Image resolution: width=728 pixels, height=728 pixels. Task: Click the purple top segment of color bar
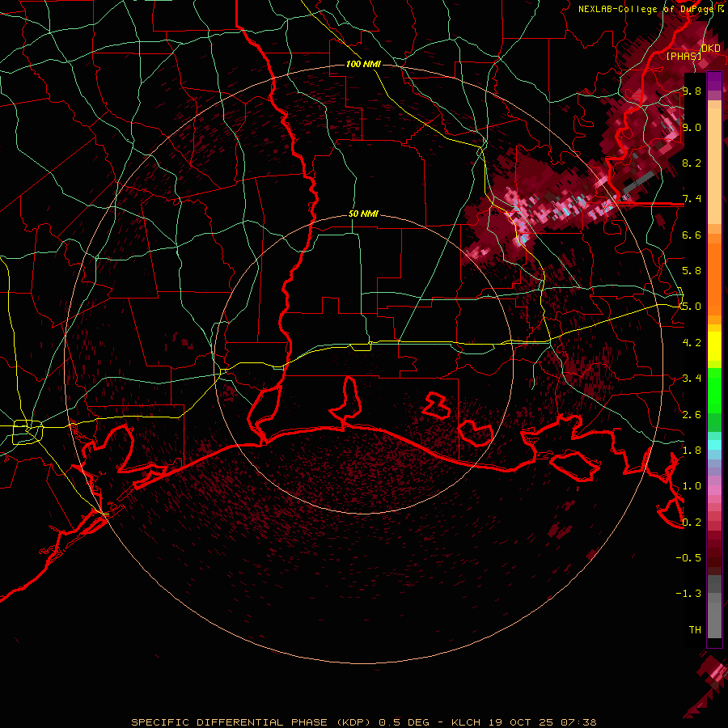(714, 81)
